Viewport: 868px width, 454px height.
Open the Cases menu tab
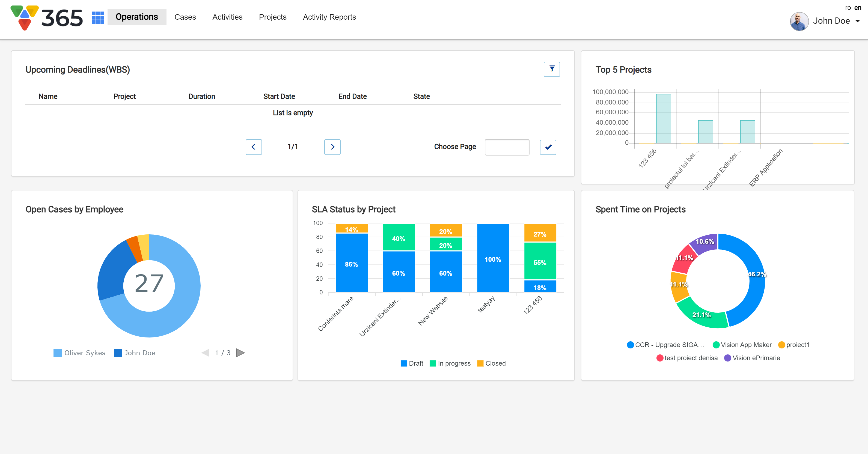click(185, 17)
